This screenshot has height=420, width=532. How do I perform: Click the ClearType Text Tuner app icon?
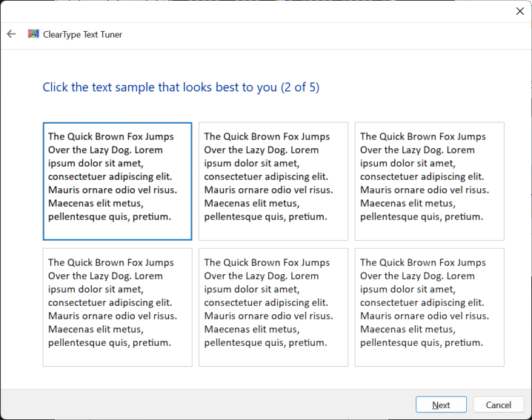(33, 34)
